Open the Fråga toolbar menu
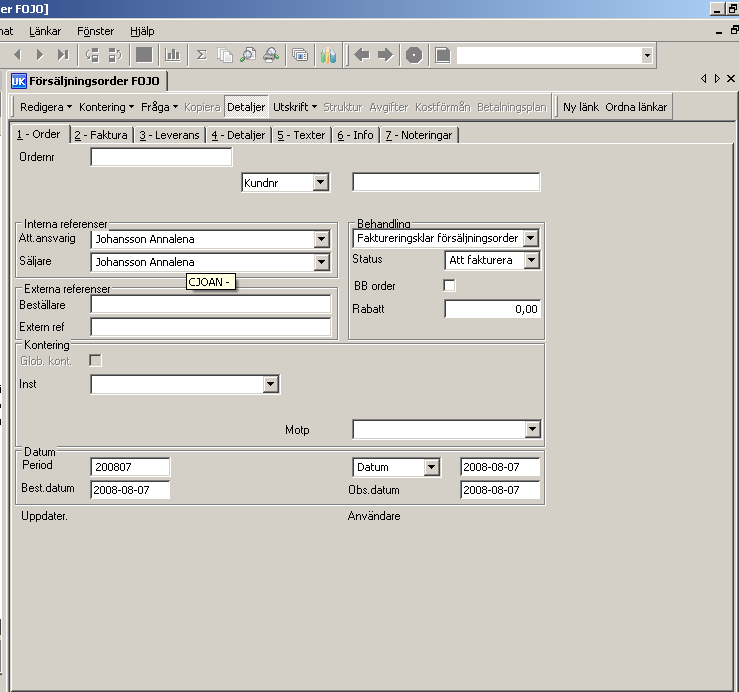Image resolution: width=739 pixels, height=692 pixels. click(x=159, y=107)
